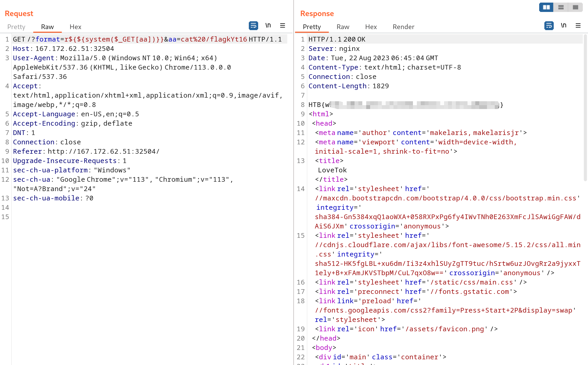This screenshot has width=588, height=365.
Task: Click the 'Server: nginx' response header
Action: 334,49
